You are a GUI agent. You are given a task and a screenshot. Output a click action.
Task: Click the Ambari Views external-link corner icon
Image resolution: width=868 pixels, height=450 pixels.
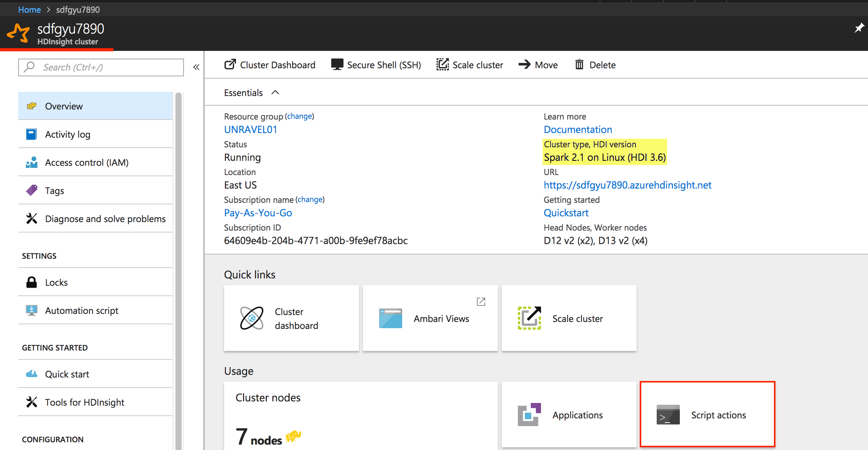(x=481, y=302)
